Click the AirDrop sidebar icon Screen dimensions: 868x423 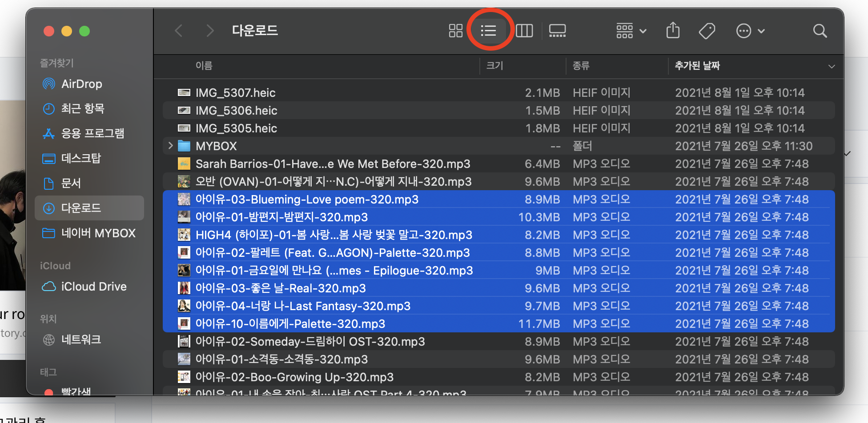48,84
